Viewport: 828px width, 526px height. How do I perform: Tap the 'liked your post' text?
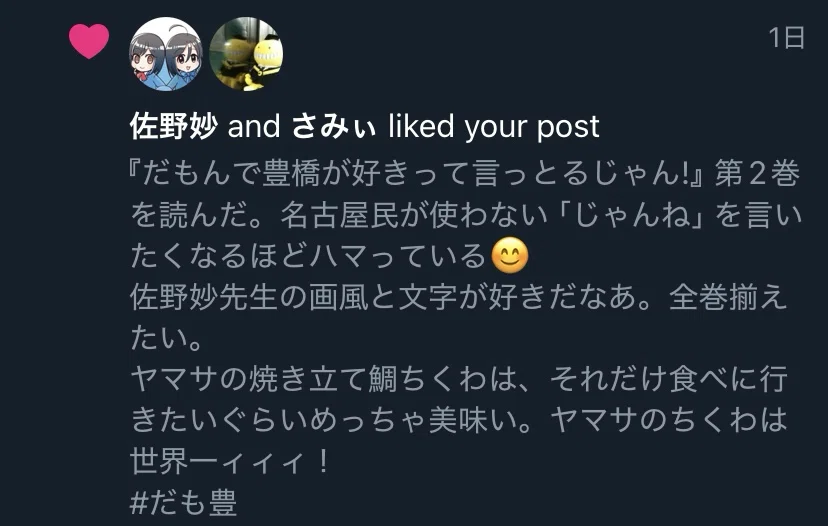pyautogui.click(x=494, y=127)
